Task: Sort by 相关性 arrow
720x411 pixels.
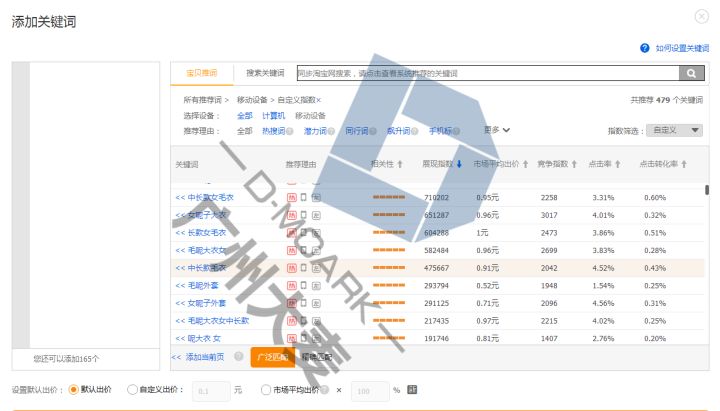Action: click(x=400, y=164)
